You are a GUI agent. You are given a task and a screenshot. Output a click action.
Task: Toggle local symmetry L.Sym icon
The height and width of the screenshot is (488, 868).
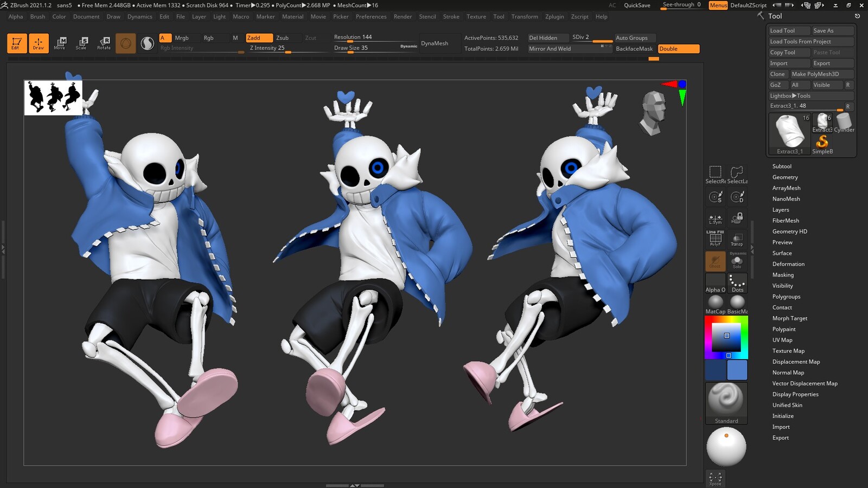[x=716, y=219]
